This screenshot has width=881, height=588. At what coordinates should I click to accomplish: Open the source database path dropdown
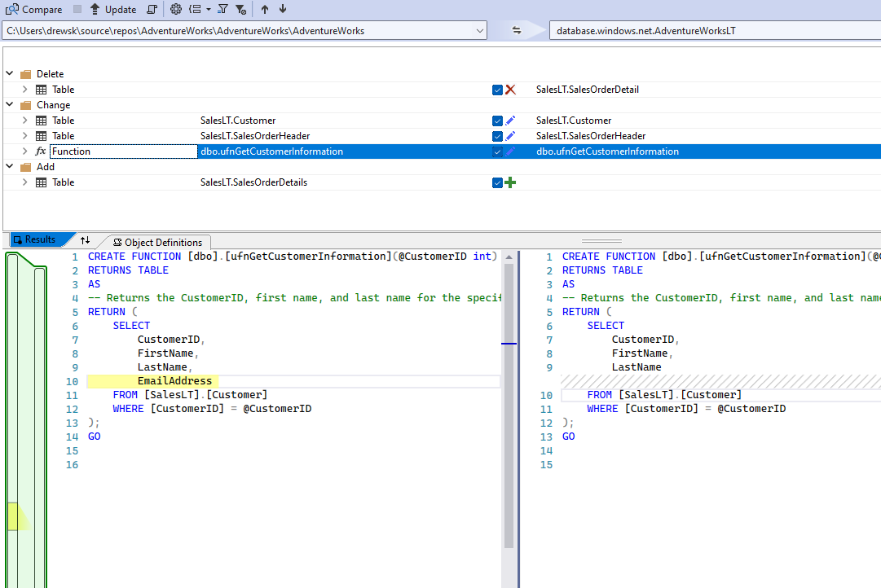coord(479,30)
